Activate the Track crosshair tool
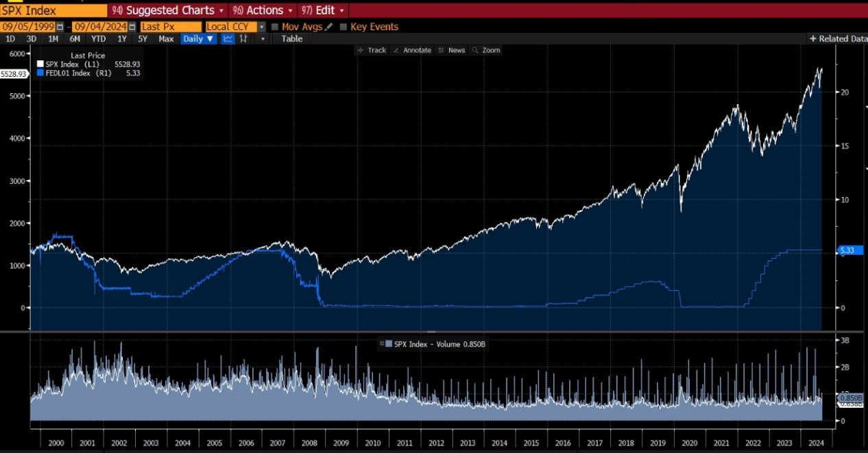Viewport: 868px width, 453px height. (372, 50)
